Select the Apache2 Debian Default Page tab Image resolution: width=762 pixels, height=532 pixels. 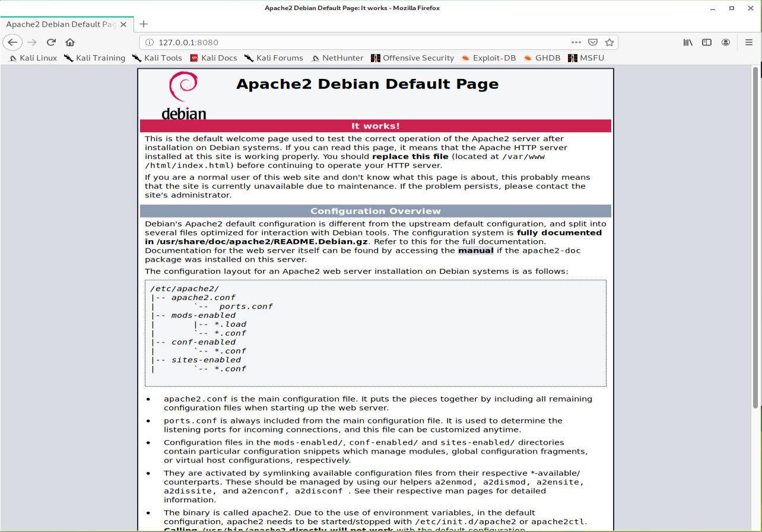[x=66, y=24]
